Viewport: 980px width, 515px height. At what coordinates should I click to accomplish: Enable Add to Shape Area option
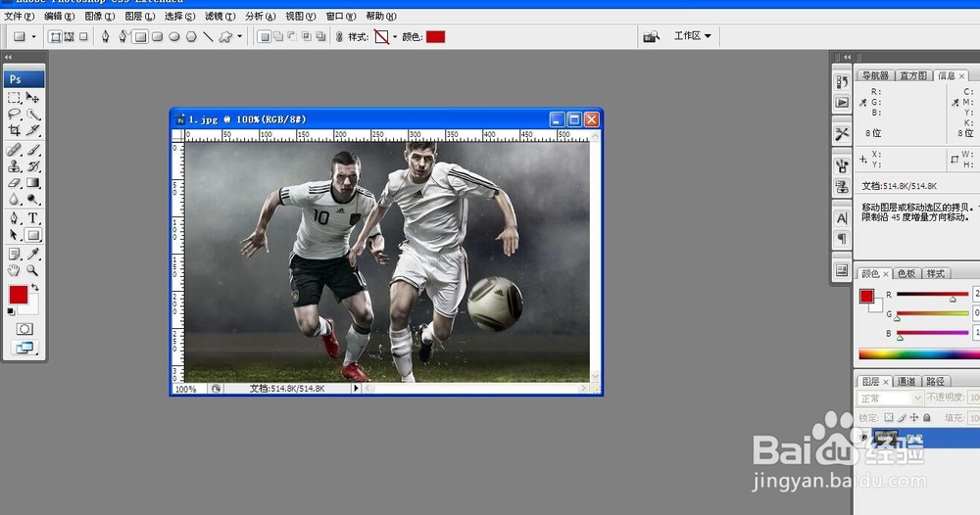(278, 37)
